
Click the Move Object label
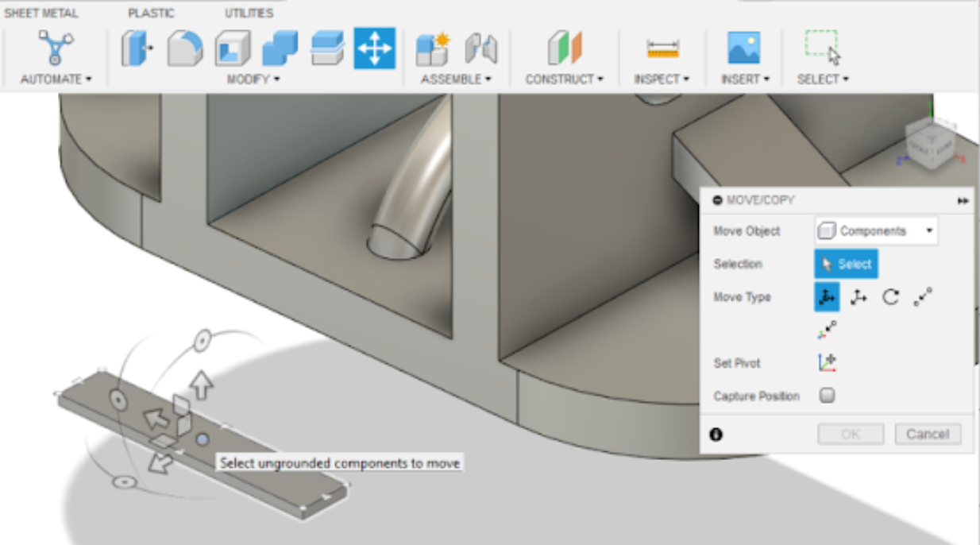(x=747, y=231)
